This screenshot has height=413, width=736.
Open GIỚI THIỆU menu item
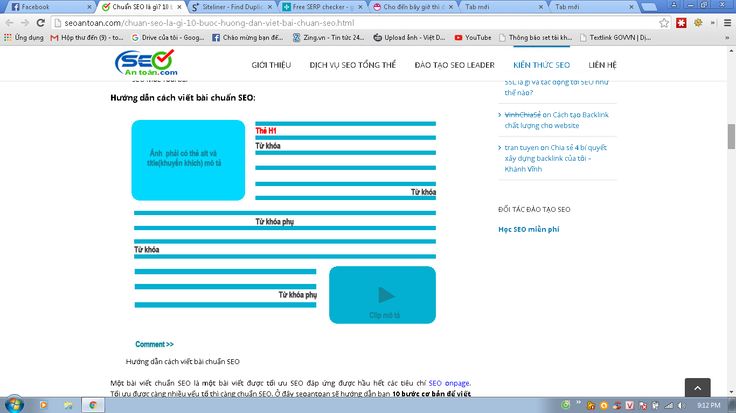[271, 65]
